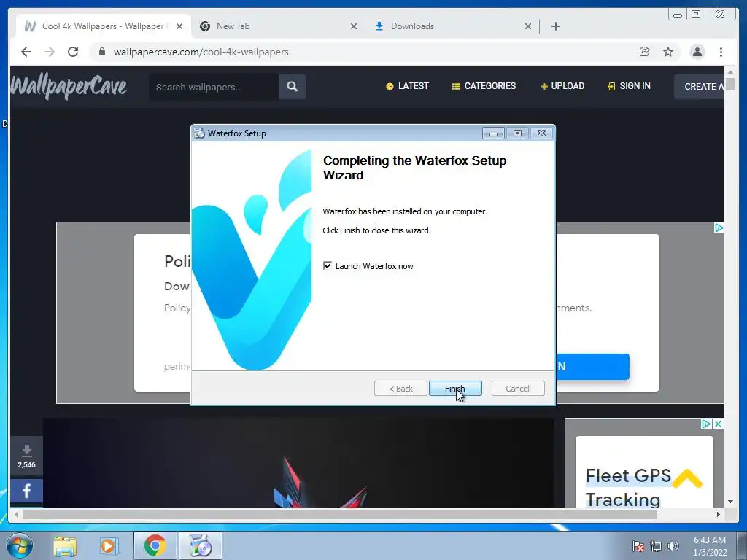Open a new tab with the plus icon
Screen dimensions: 747x560
tap(555, 26)
